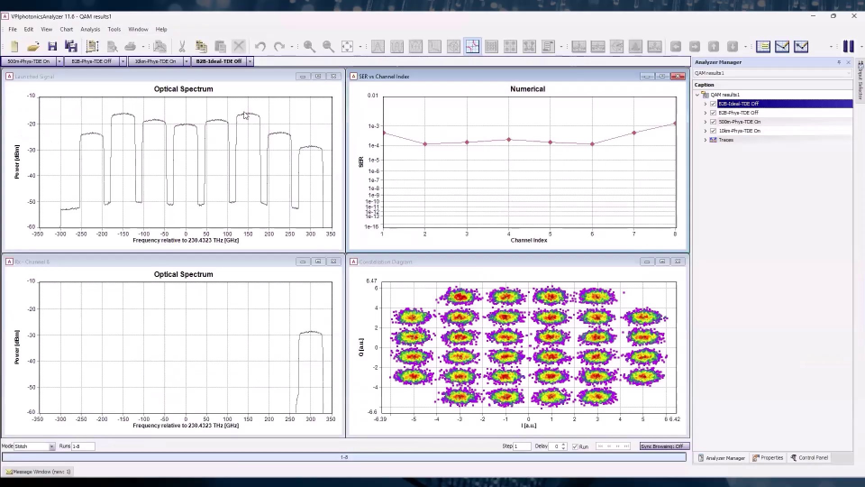Open the Analysis menu
865x487 pixels.
click(x=90, y=29)
